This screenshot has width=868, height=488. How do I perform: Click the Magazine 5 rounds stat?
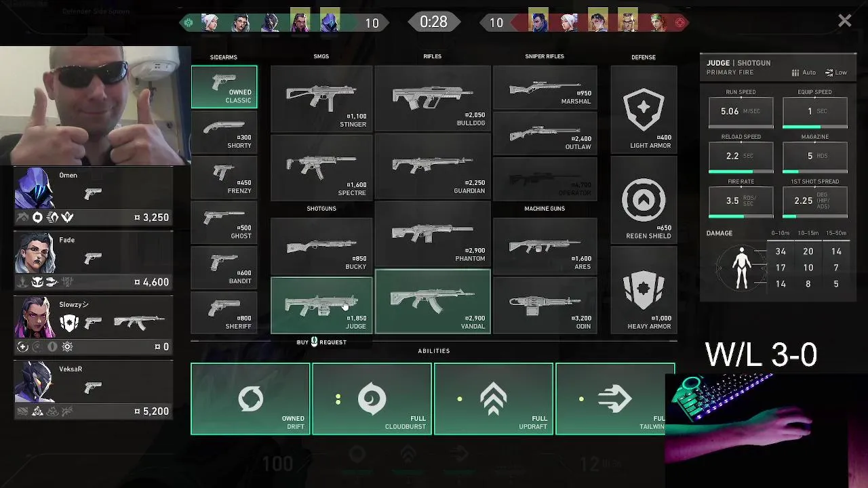click(x=815, y=157)
